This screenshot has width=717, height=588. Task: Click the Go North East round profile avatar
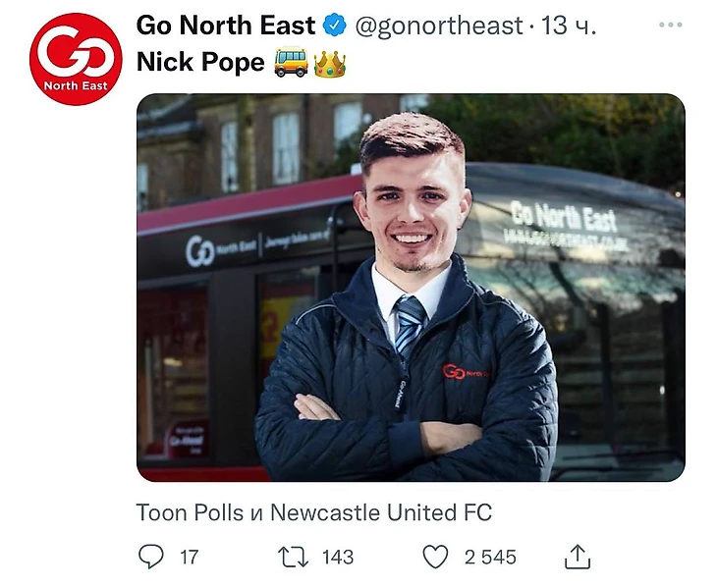click(76, 59)
